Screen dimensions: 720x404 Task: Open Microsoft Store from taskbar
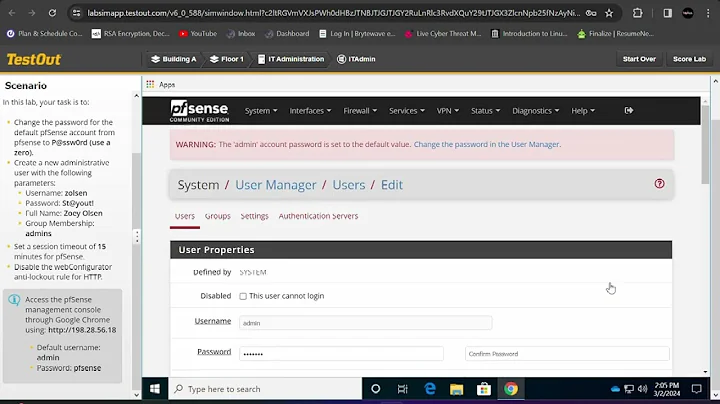tap(484, 389)
